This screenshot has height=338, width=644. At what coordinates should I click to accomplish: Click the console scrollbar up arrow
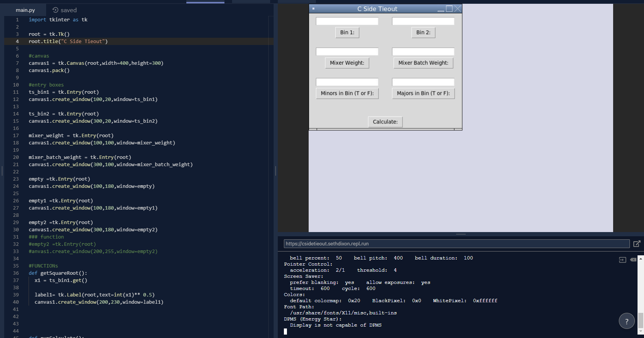pyautogui.click(x=641, y=258)
